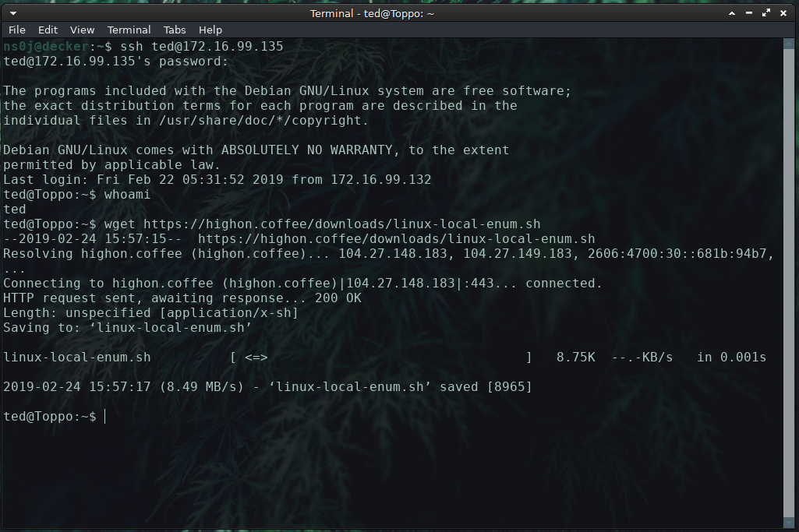Shade the window with the up-arrow icon
Screen dimensions: 799x532
click(732, 13)
